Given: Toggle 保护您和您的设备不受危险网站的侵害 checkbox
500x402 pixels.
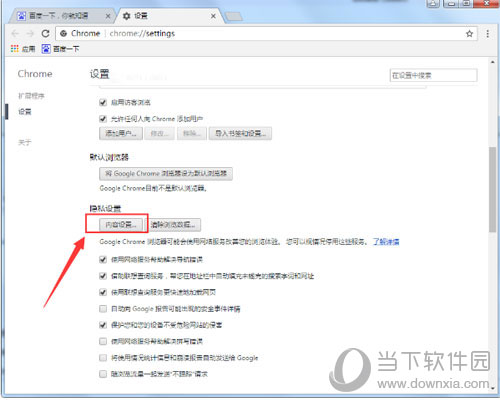Looking at the screenshot, I should 103,325.
